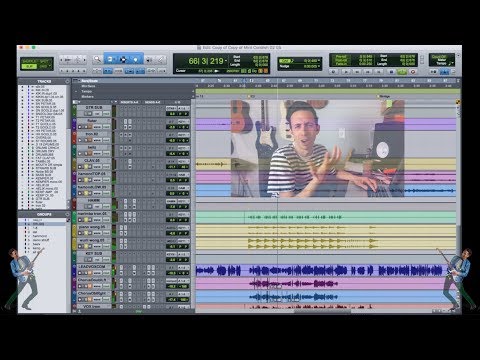Screen dimensions: 480x360
Task: Click the Tempo ruler name
Action: pos(87,91)
